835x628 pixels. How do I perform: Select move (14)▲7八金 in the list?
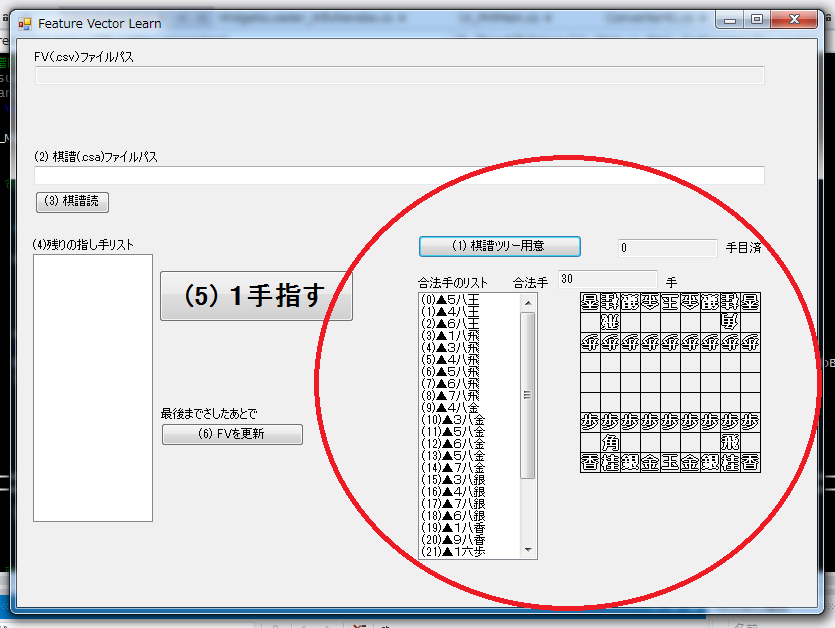coord(453,468)
